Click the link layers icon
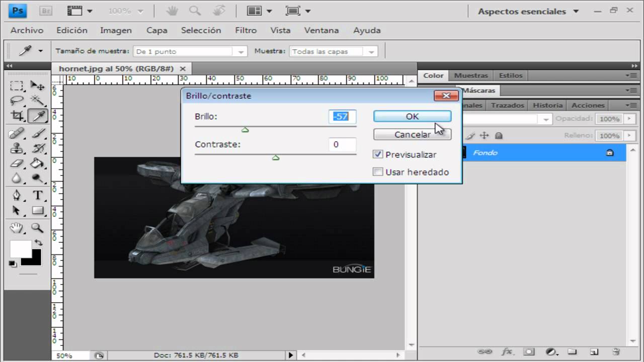 pos(485,351)
